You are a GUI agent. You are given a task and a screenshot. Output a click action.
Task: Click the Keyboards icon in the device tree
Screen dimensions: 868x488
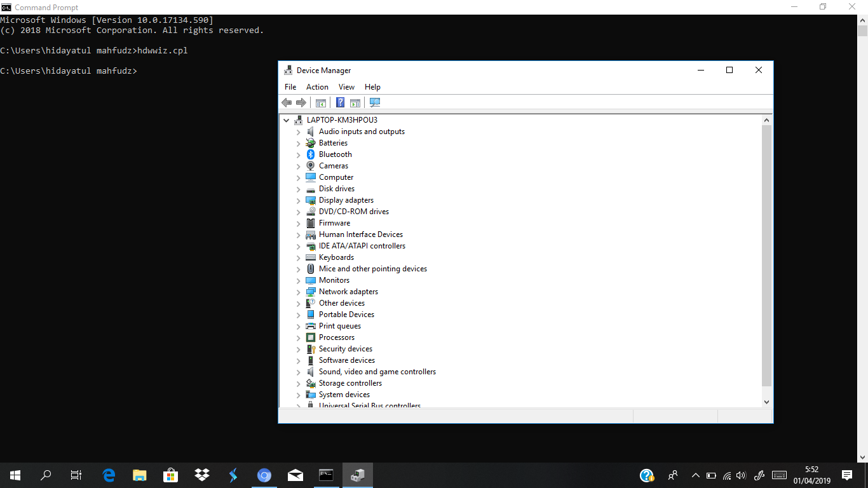311,257
